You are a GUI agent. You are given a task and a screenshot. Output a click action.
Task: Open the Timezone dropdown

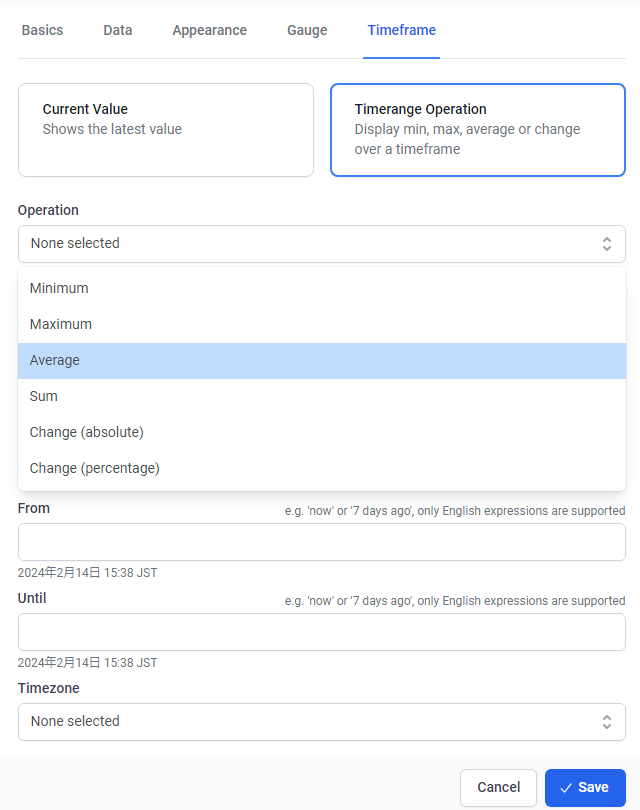[x=322, y=722]
